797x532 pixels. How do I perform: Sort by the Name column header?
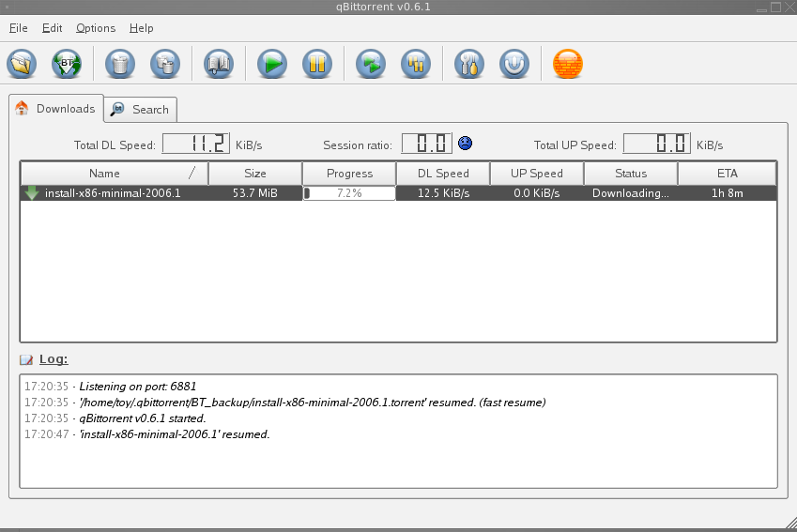pos(115,174)
